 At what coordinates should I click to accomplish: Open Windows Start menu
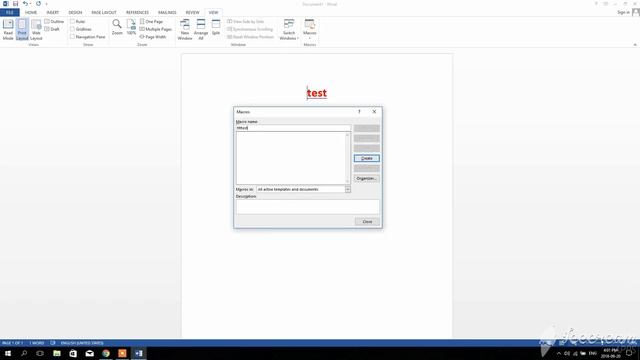[x=8, y=353]
